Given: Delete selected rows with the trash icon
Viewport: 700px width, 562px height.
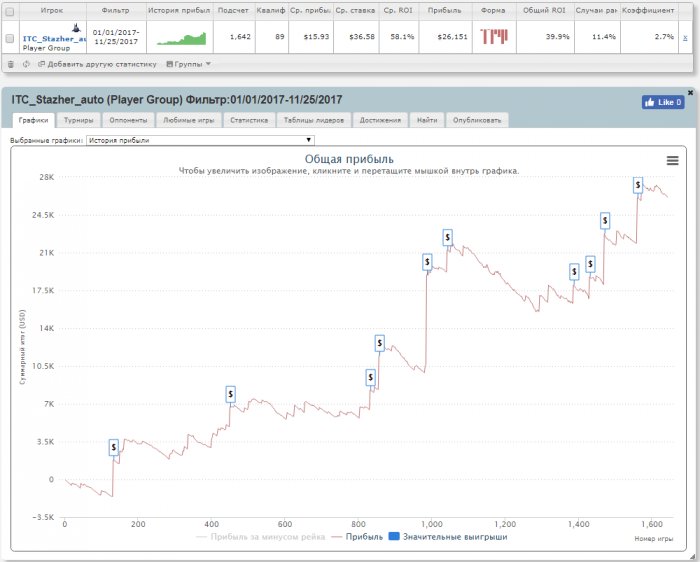Looking at the screenshot, I should 11,64.
